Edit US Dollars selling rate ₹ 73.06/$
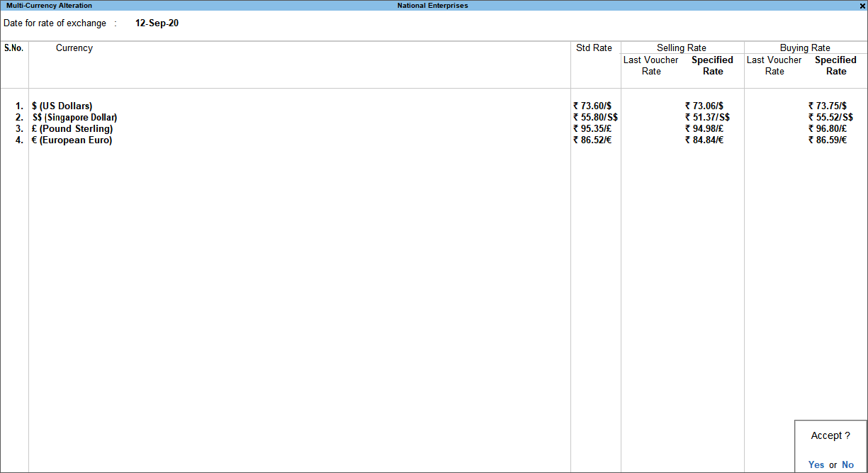This screenshot has height=473, width=868. pyautogui.click(x=704, y=106)
